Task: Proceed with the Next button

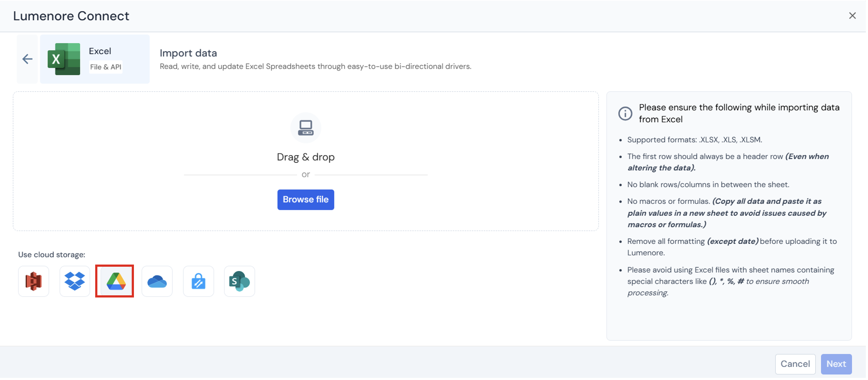Action: point(836,364)
